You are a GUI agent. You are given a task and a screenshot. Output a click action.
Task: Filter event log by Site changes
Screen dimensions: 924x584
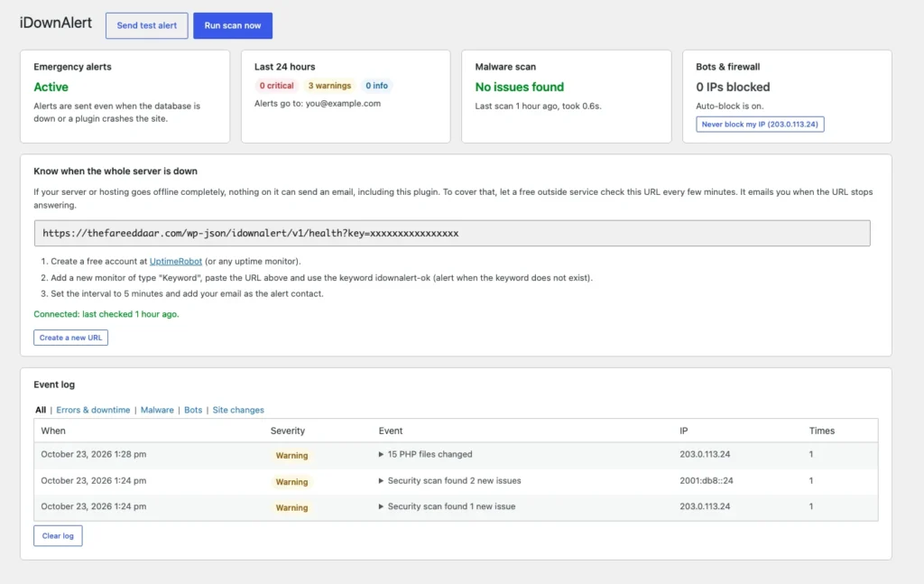tap(238, 410)
